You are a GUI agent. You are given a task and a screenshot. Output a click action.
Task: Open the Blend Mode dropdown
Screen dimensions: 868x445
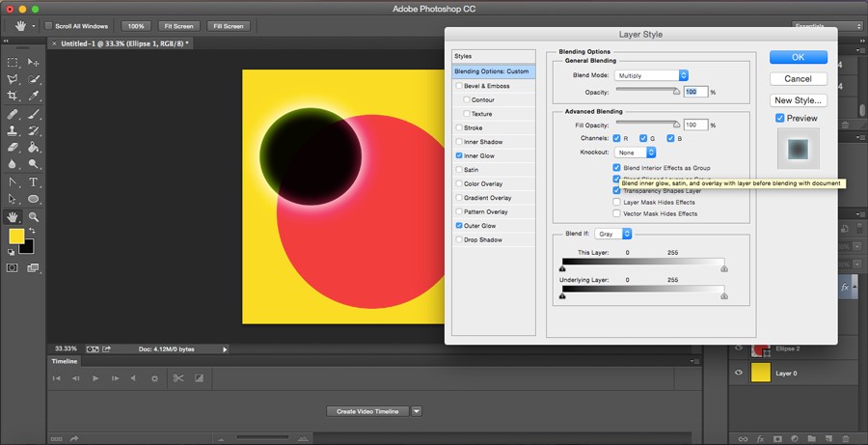click(x=652, y=75)
